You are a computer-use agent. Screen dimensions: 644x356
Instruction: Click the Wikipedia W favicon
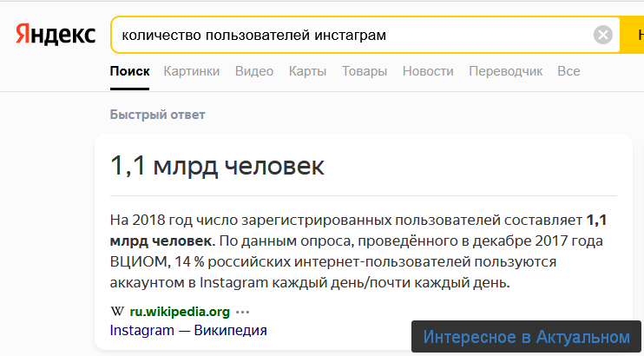(117, 312)
